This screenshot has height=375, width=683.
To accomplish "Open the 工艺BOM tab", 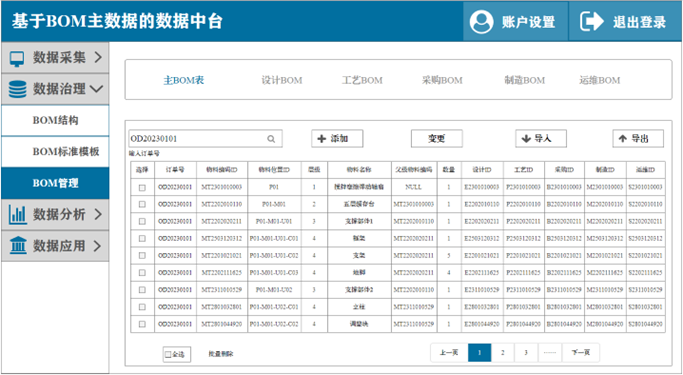I will tap(362, 80).
